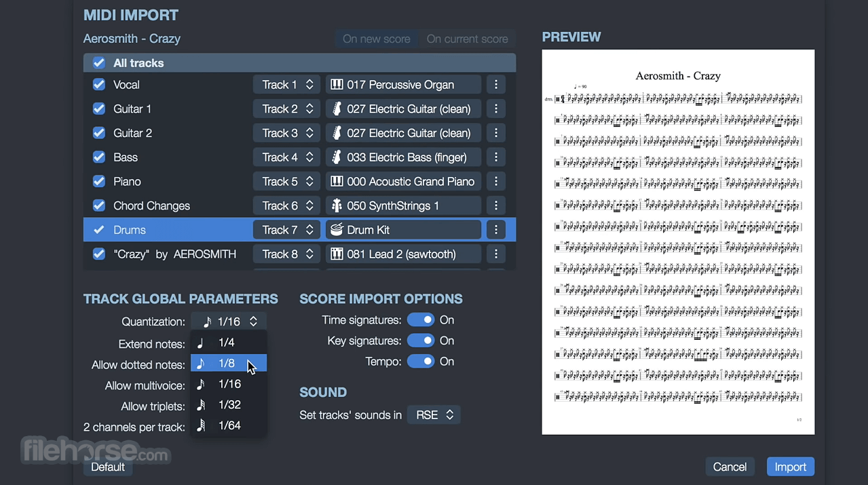Click 1/64 note icon in quantization list

tap(201, 425)
